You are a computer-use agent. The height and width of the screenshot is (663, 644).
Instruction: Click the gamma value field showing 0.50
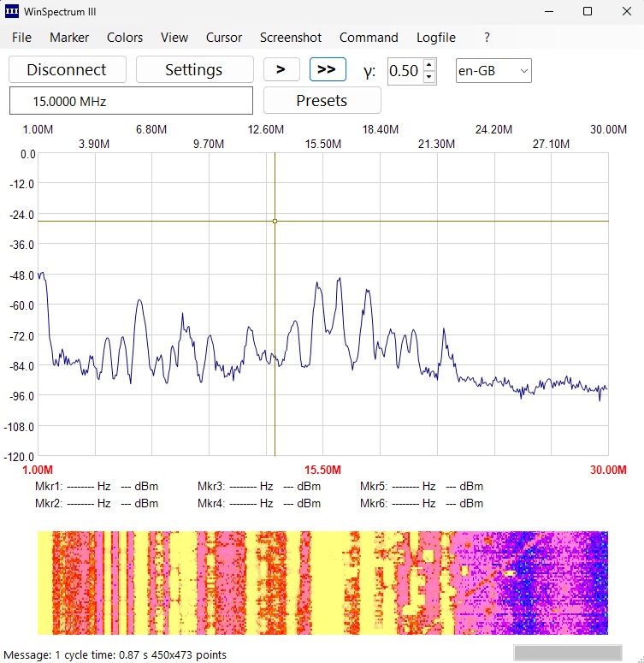tap(404, 71)
